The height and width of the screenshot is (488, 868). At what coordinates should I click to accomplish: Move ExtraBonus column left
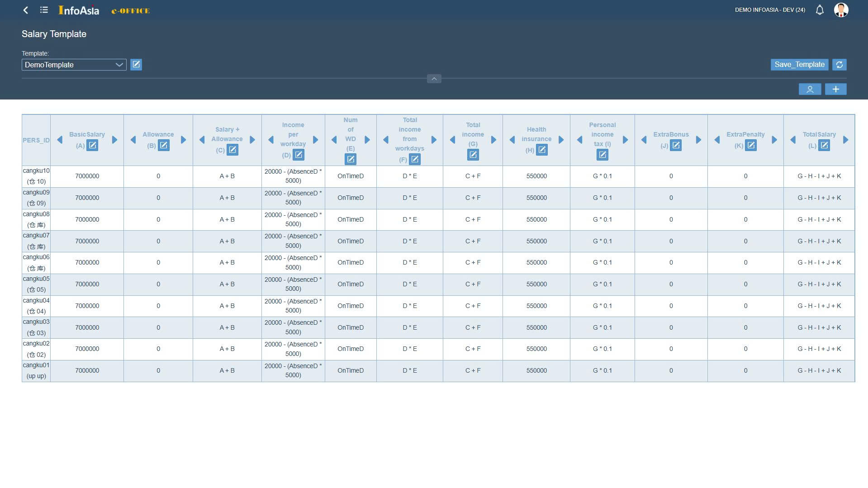644,140
